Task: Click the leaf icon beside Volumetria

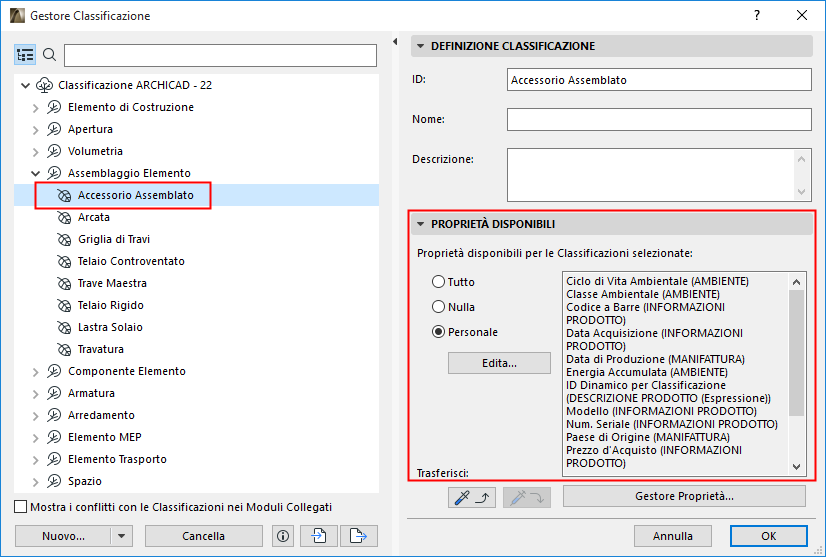Action: tap(54, 151)
